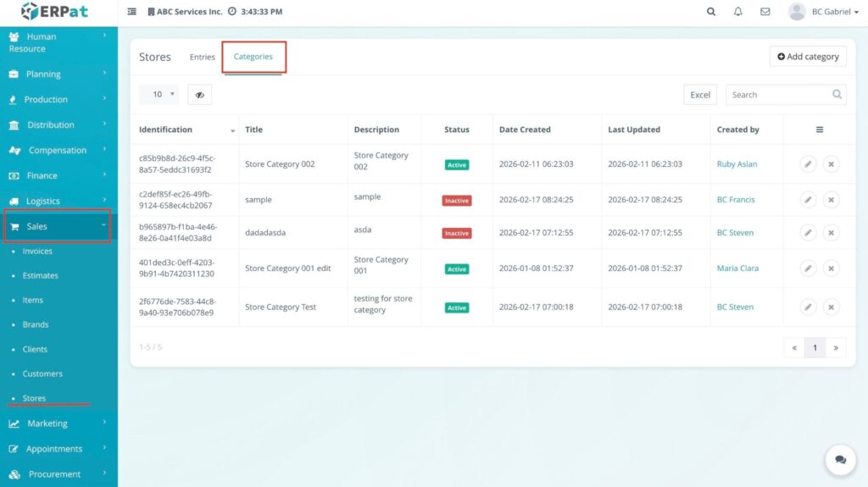Click the Search input field
868x487 pixels.
click(778, 95)
